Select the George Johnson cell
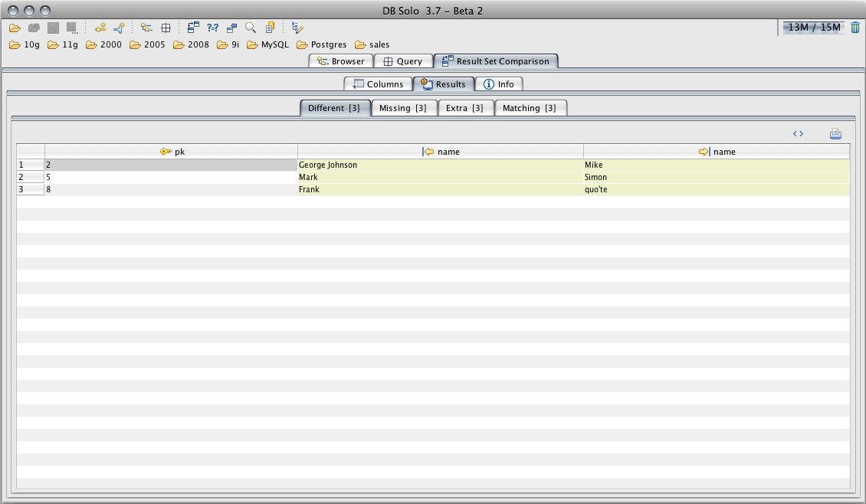Viewport: 866px width, 504px height. click(x=441, y=165)
